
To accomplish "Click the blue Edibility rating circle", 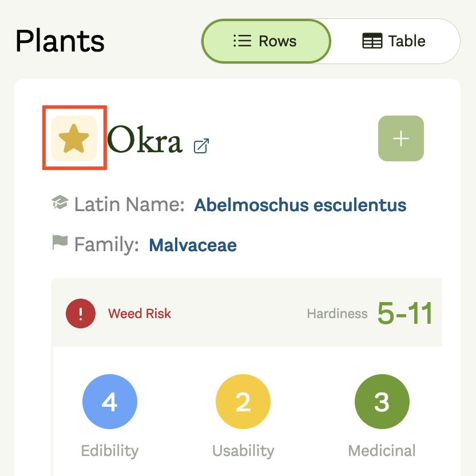I will [x=110, y=402].
